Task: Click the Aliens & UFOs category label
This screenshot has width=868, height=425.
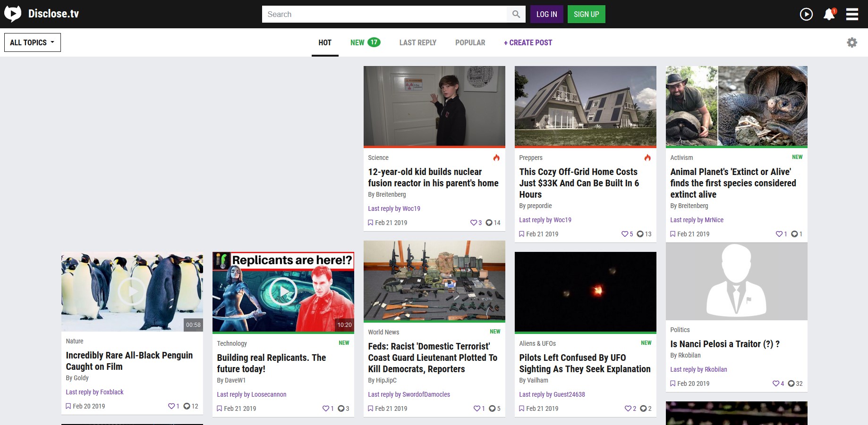Action: click(x=537, y=343)
